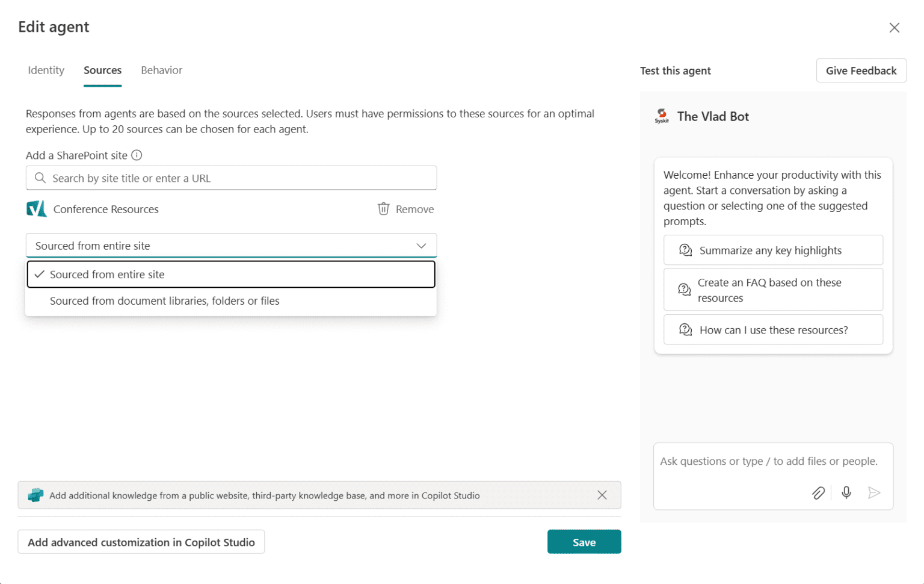This screenshot has height=584, width=924.
Task: Click The Vlad Bot avatar icon
Action: (662, 116)
